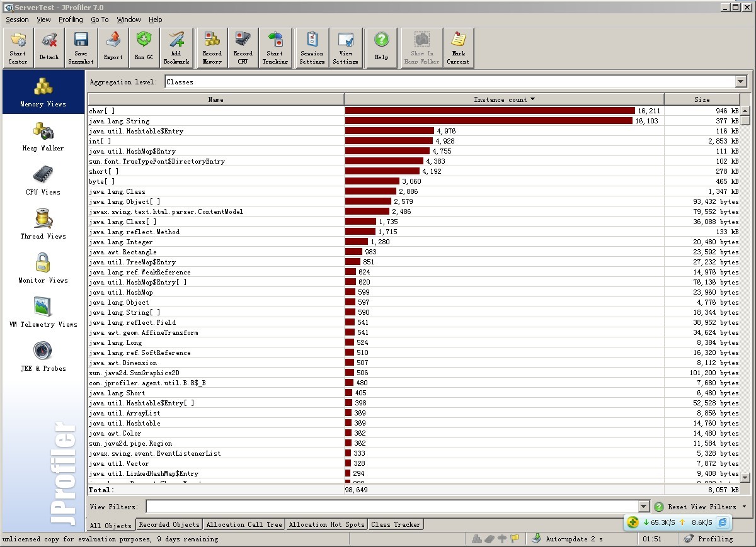This screenshot has height=547, width=756.
Task: Select the java.lang.Class row
Action: (x=414, y=191)
